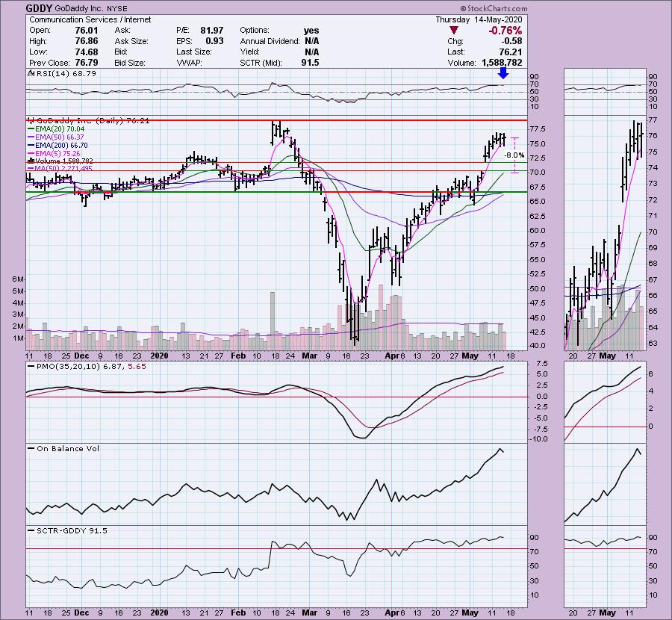Click the EMA(200) 66.70 legend entry
This screenshot has height=620, width=672.
click(x=57, y=146)
